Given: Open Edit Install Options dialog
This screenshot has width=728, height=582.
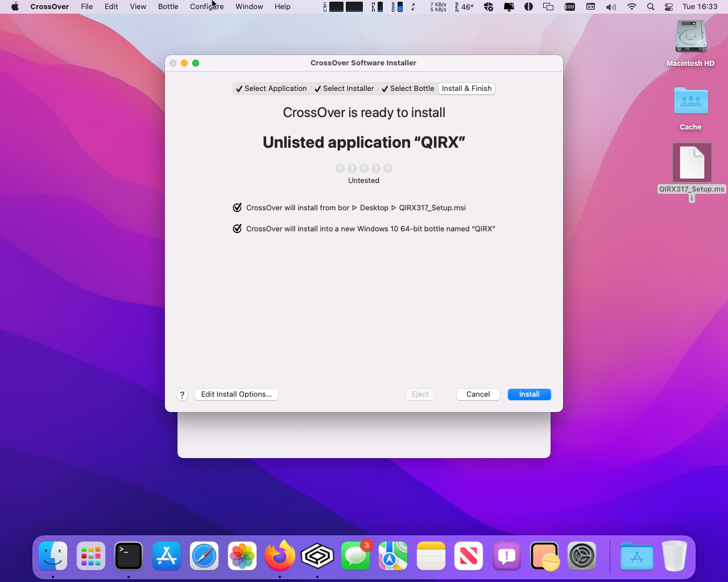Looking at the screenshot, I should click(236, 394).
